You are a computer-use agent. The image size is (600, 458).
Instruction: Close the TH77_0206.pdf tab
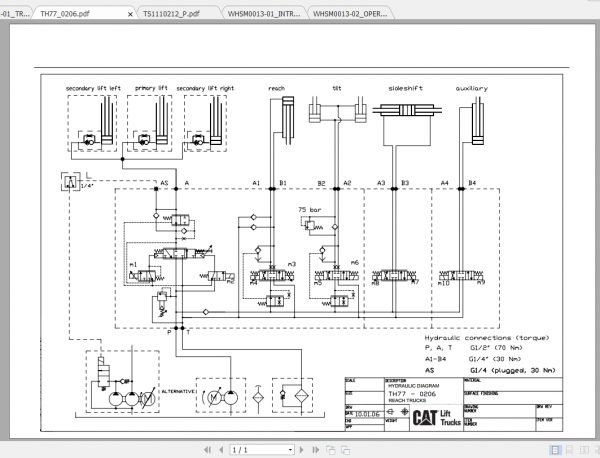[x=130, y=14]
